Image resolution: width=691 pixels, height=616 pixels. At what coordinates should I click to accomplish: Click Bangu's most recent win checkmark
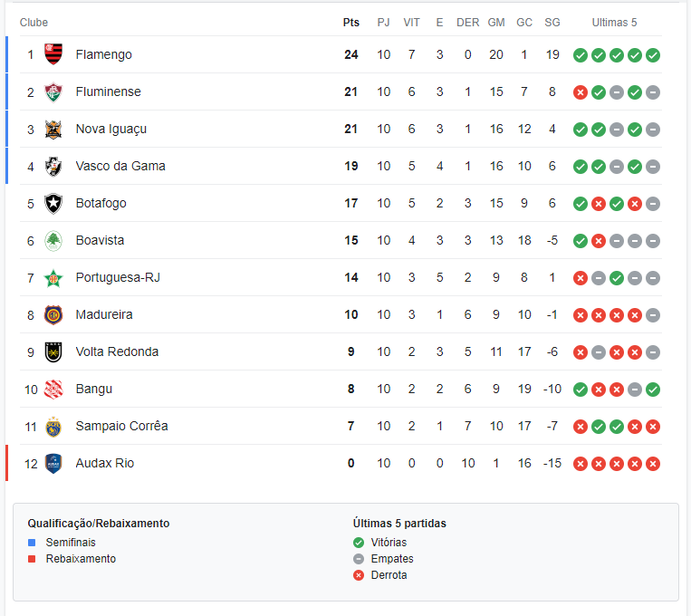click(653, 390)
